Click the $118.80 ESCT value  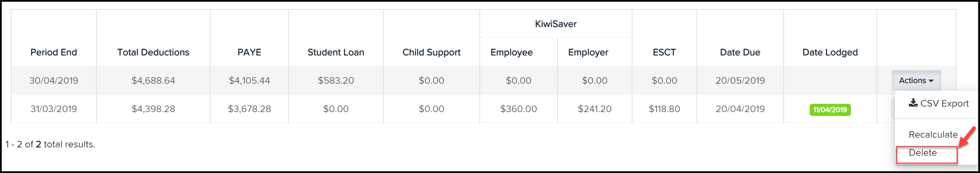coord(664,109)
